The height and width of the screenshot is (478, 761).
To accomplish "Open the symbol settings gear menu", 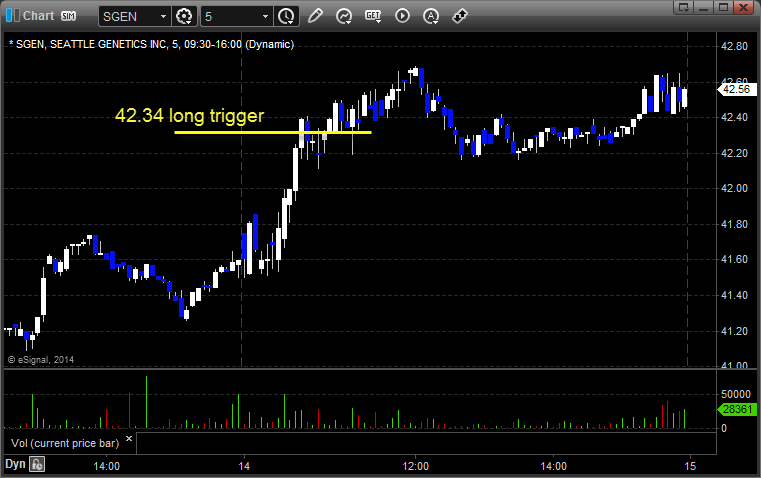I will tap(184, 16).
